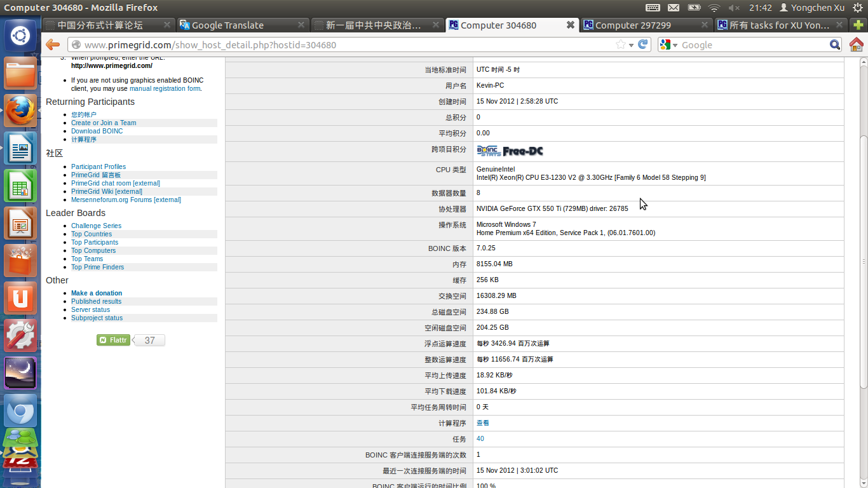Open the Free-DC cross-project logo
Image resolution: width=868 pixels, height=488 pixels.
tap(523, 151)
